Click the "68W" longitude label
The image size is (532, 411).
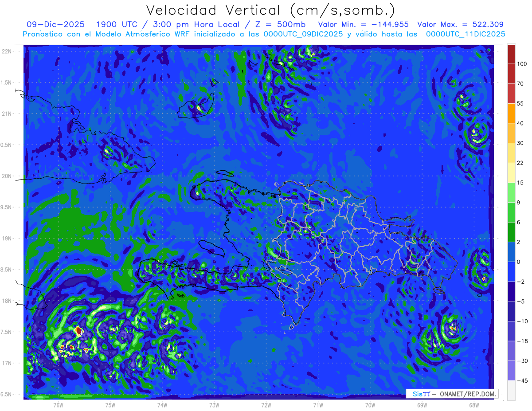[x=474, y=405]
